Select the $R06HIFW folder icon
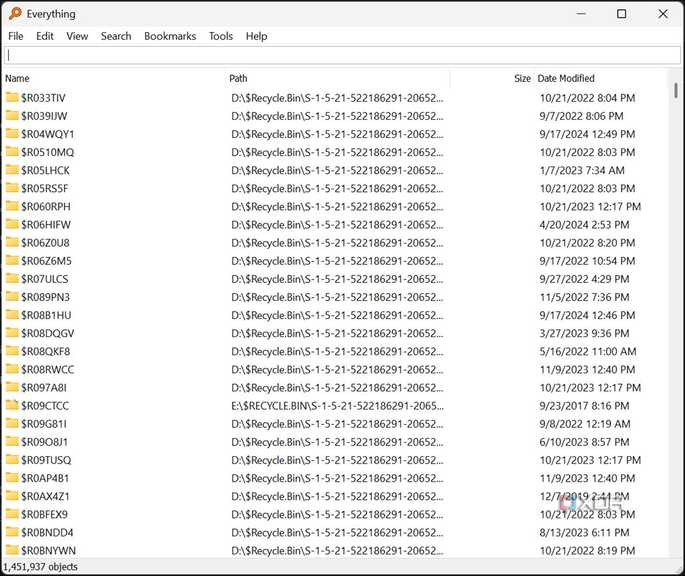 point(12,224)
